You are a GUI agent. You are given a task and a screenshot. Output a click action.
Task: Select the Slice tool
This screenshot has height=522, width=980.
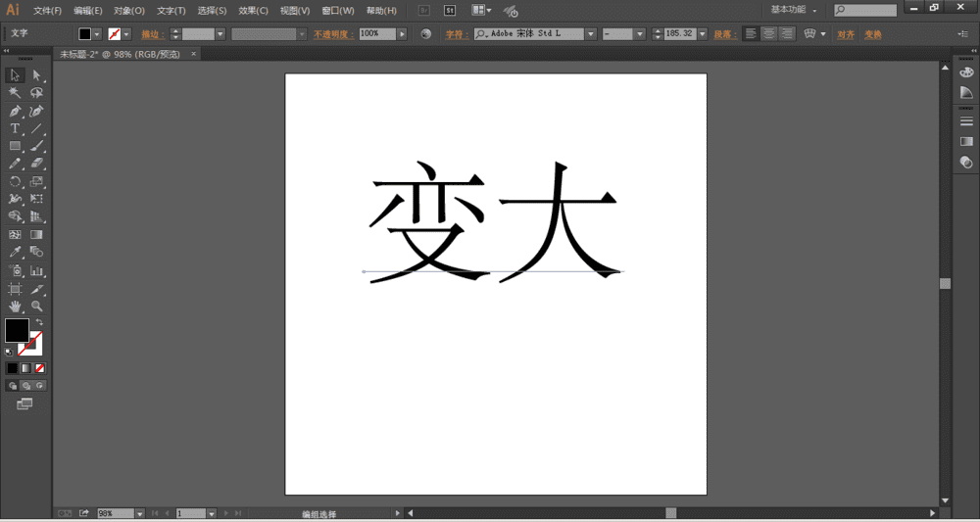(x=37, y=289)
